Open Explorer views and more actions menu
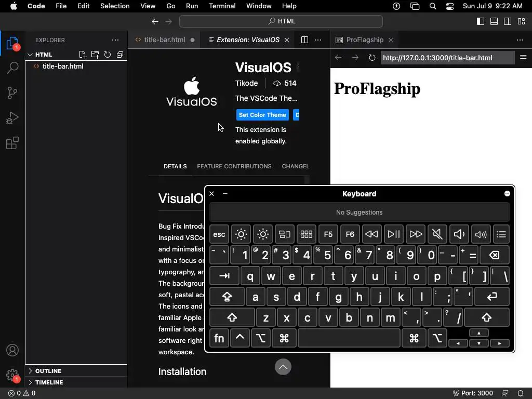Screen dimensions: 532x399 tap(115, 40)
